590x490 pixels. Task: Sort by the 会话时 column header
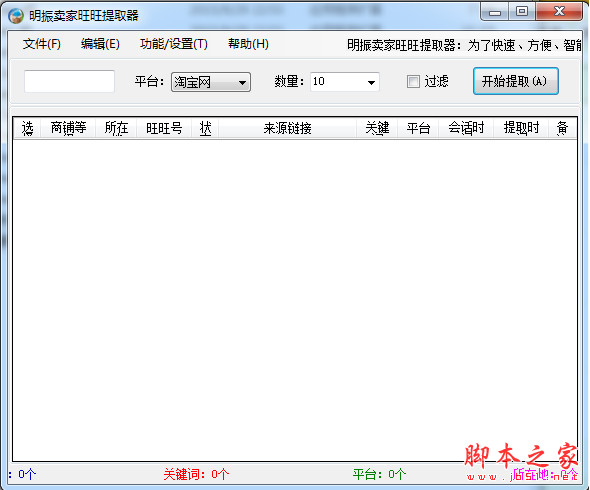pyautogui.click(x=466, y=128)
